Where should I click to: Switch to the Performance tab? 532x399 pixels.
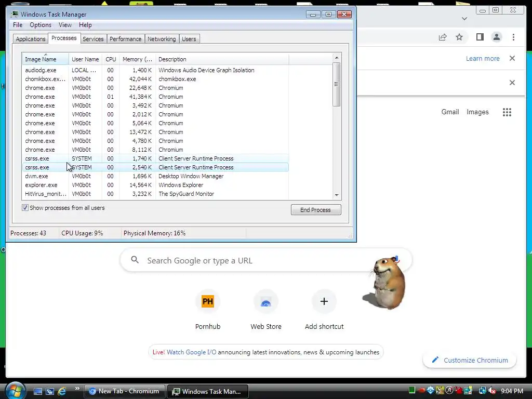[126, 39]
